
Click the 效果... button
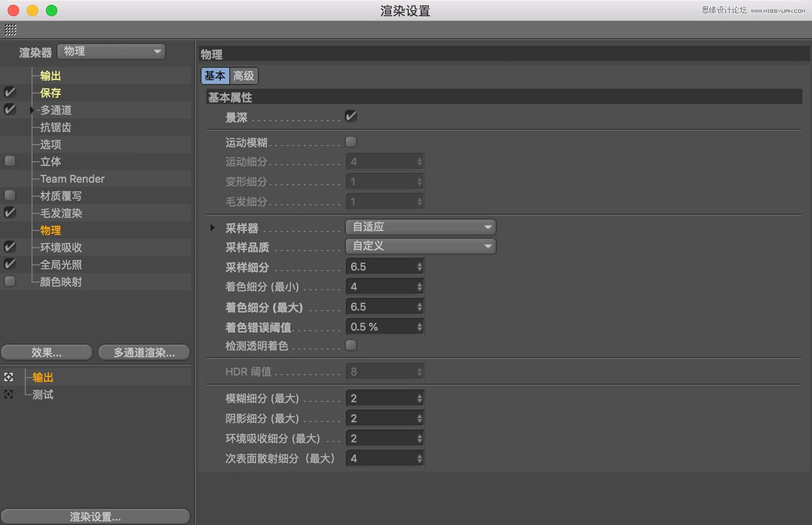pyautogui.click(x=46, y=352)
